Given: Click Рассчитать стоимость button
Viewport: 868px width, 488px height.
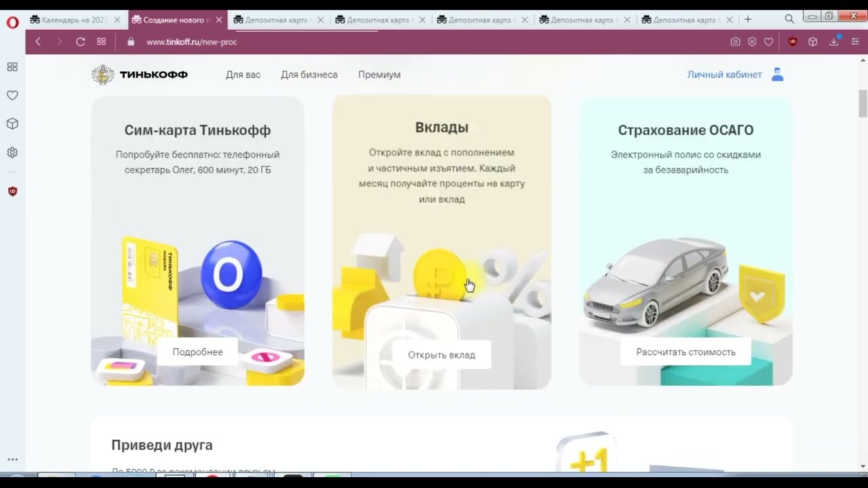Looking at the screenshot, I should coord(686,352).
